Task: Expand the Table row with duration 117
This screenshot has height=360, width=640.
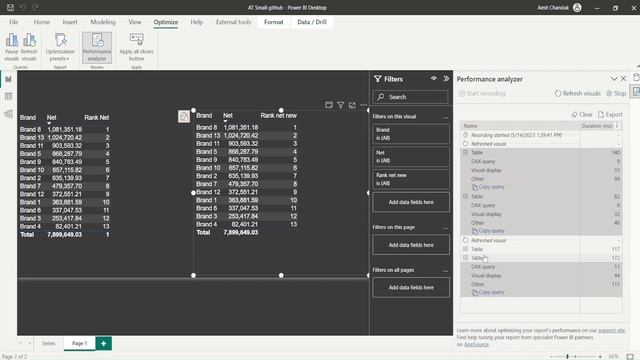Action: [x=465, y=249]
